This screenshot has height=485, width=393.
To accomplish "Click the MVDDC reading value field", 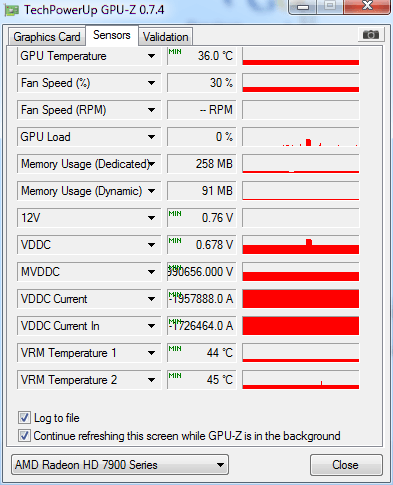I will pos(202,272).
